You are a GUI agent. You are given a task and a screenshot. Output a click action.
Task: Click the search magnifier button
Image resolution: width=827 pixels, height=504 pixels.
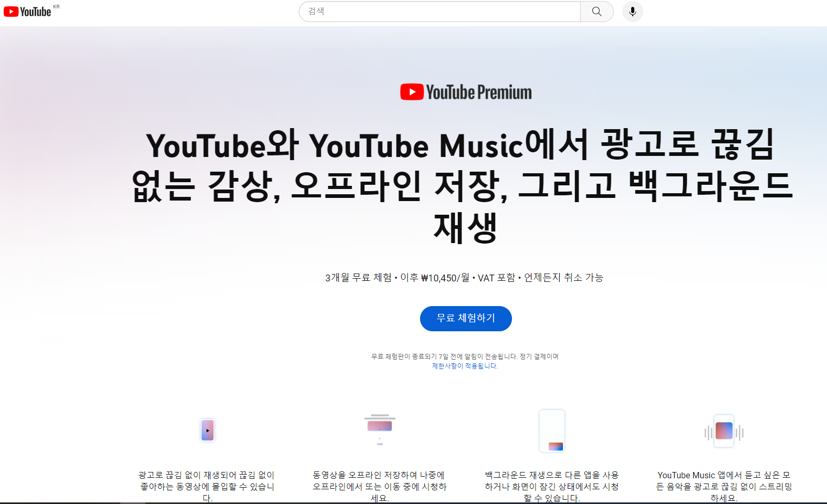click(597, 12)
